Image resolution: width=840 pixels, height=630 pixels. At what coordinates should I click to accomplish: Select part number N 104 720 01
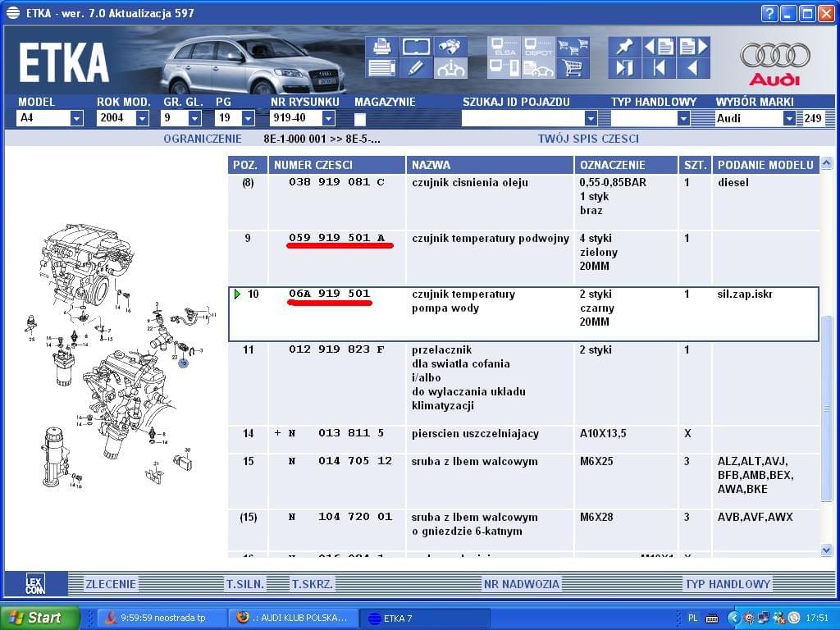[340, 517]
